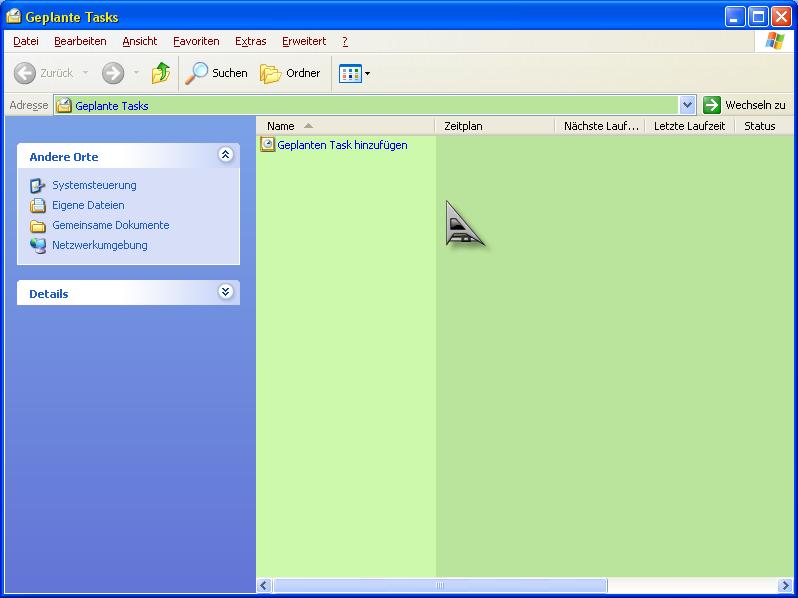Click the Zeitplan column header
798x598 pixels.
coord(463,126)
